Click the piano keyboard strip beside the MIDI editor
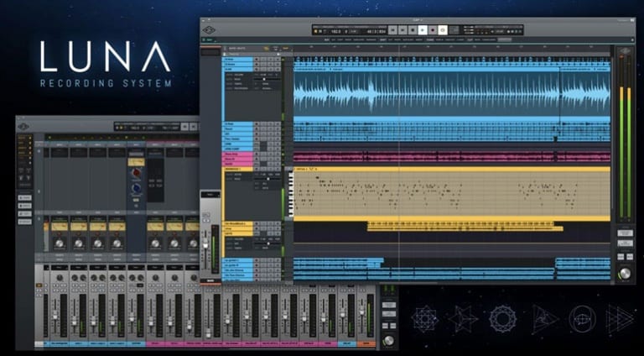The width and height of the screenshot is (644, 356). pyautogui.click(x=291, y=194)
